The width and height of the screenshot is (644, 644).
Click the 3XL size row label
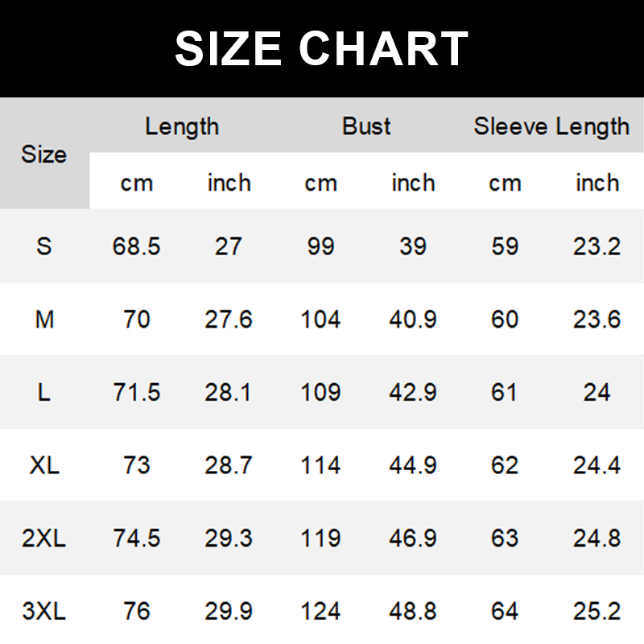(44, 610)
